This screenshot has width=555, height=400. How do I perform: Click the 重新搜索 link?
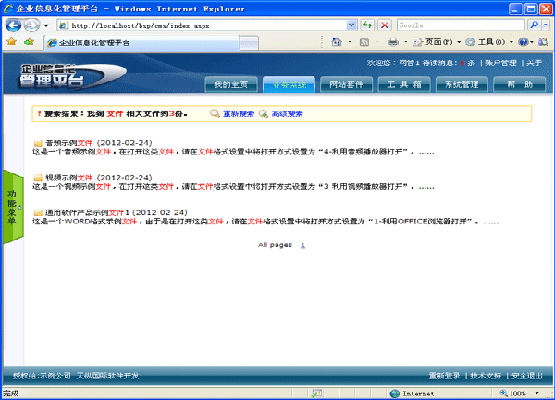pos(238,114)
